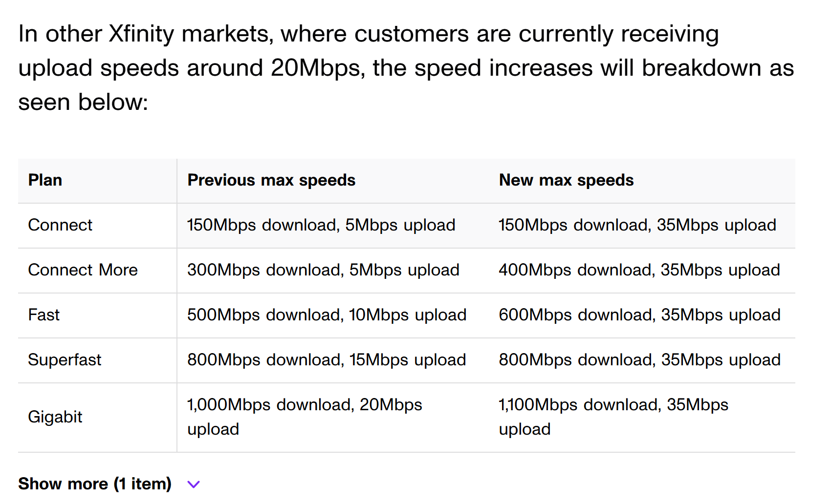Viewport: 831px width, 504px height.
Task: Expand the purple chevron next to Show more
Action: pos(194,484)
